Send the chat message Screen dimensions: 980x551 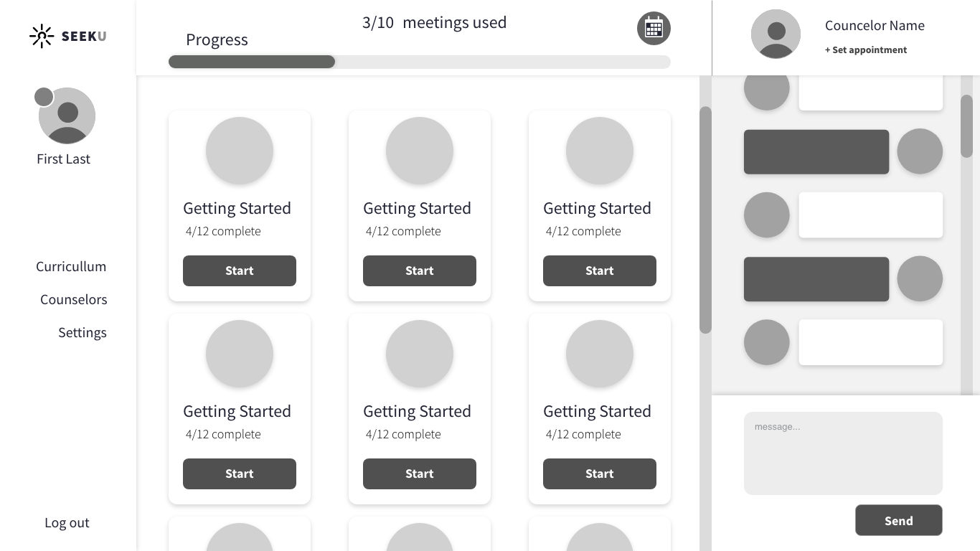pos(898,521)
